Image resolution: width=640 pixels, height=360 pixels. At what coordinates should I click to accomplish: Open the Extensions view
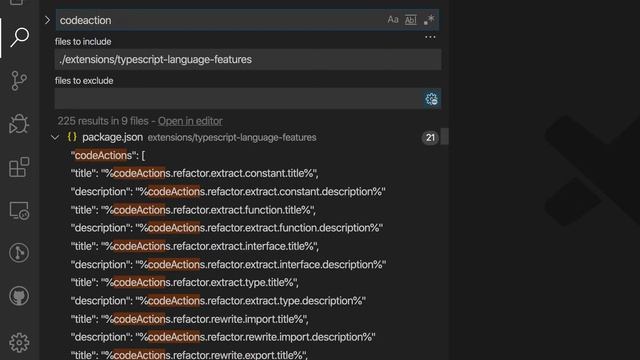point(19,167)
